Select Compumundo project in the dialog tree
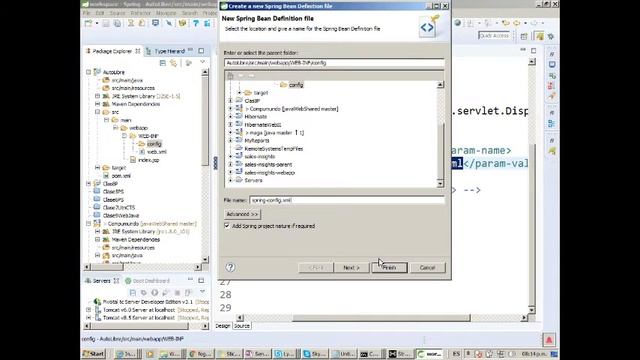640x360 pixels. tap(292, 109)
